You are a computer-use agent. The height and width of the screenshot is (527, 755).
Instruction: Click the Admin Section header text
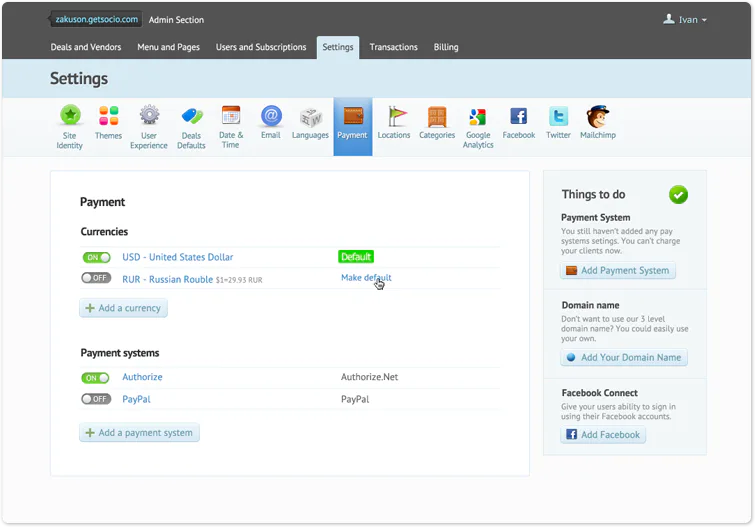click(x=176, y=20)
